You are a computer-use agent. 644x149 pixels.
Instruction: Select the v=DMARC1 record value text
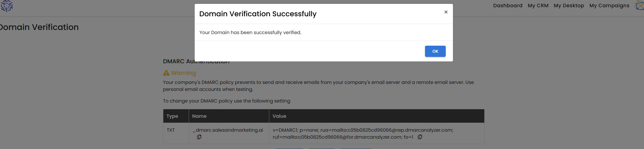pyautogui.click(x=363, y=134)
